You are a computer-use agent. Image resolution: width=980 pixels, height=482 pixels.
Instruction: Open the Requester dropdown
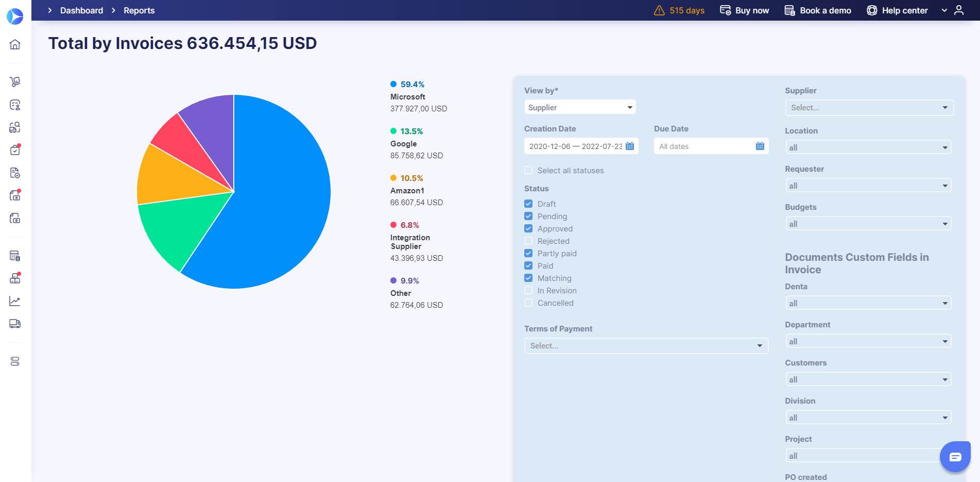pos(868,186)
